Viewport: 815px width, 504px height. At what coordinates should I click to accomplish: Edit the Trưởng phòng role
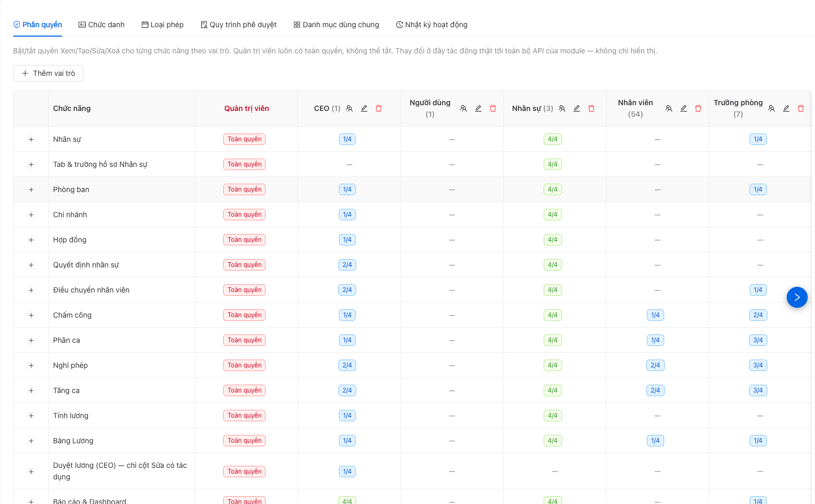click(786, 108)
